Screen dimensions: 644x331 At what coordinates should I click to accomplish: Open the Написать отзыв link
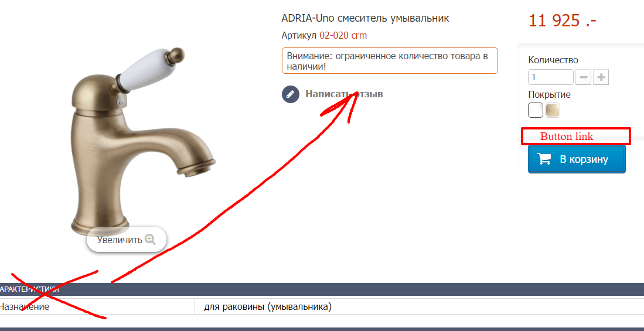tap(344, 94)
